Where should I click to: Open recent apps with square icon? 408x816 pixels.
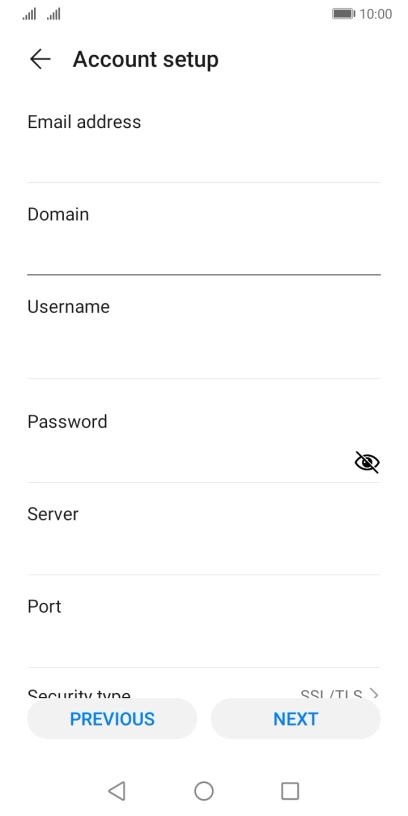[x=290, y=791]
